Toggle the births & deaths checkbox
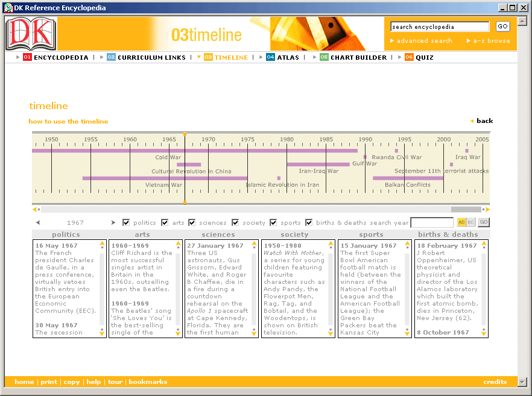The height and width of the screenshot is (396, 532). point(309,222)
